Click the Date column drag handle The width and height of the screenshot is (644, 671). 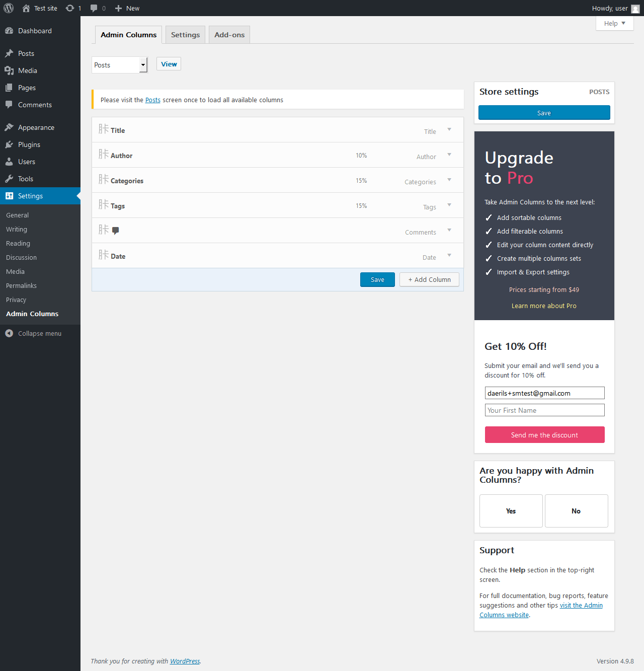point(104,255)
